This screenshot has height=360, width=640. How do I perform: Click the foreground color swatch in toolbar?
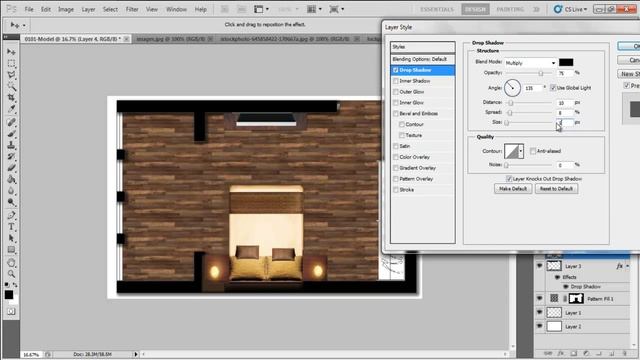coord(9,295)
